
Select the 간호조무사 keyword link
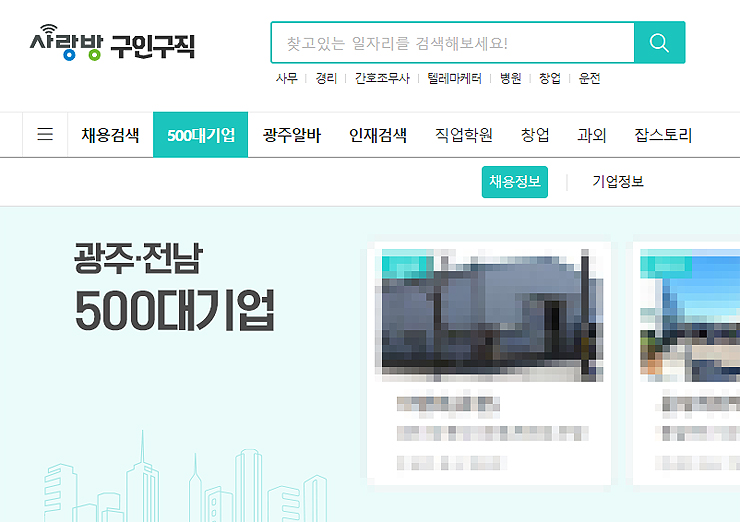click(382, 78)
